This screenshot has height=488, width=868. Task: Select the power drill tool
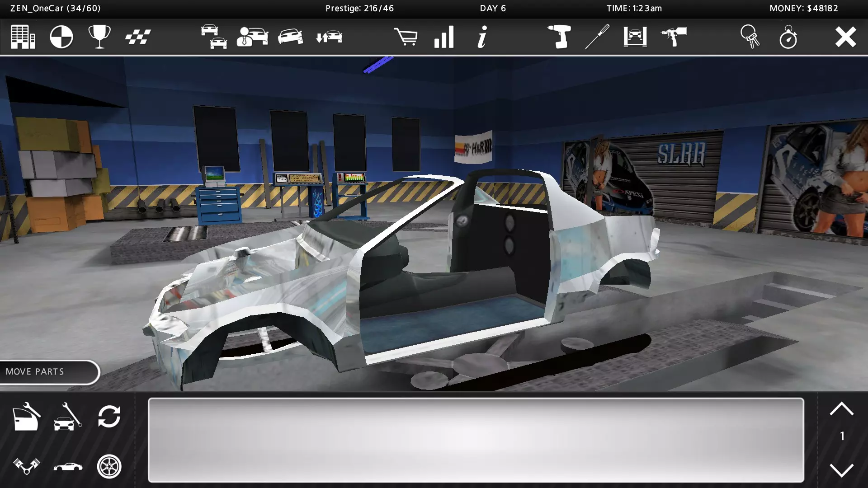[x=559, y=37]
